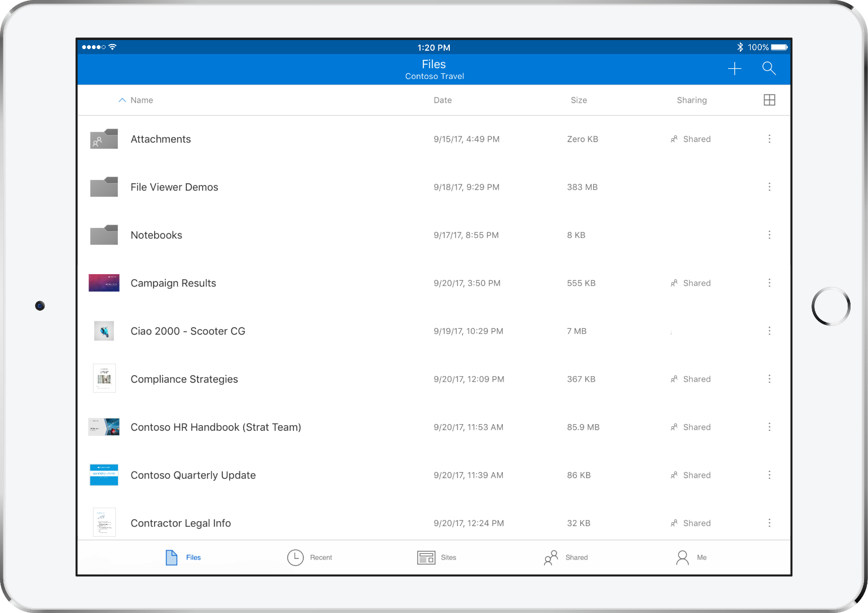868x613 pixels.
Task: Show more options for Contoso Quarterly Update
Action: tap(769, 475)
